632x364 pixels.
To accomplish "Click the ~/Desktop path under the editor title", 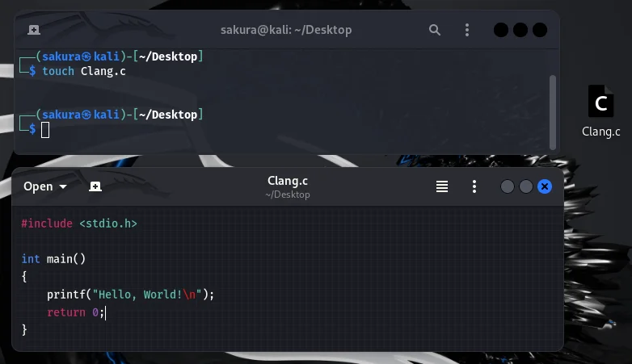I will (x=288, y=195).
